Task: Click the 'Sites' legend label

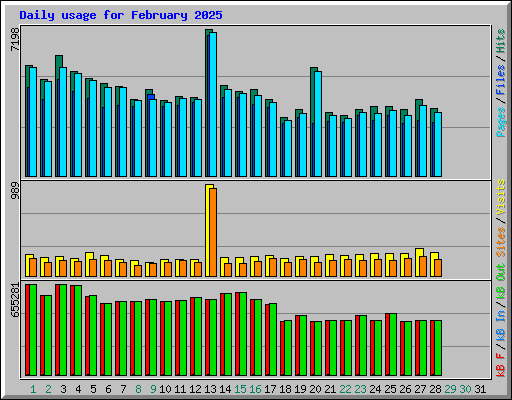Action: (x=500, y=242)
